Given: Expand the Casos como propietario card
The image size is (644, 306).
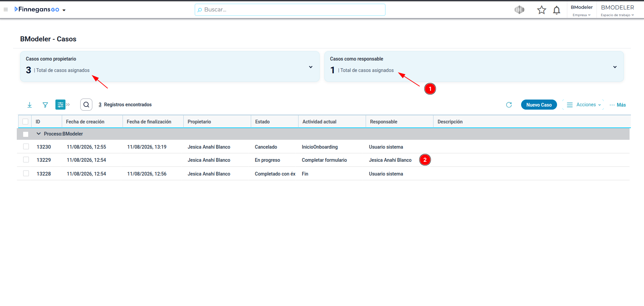Looking at the screenshot, I should (311, 67).
